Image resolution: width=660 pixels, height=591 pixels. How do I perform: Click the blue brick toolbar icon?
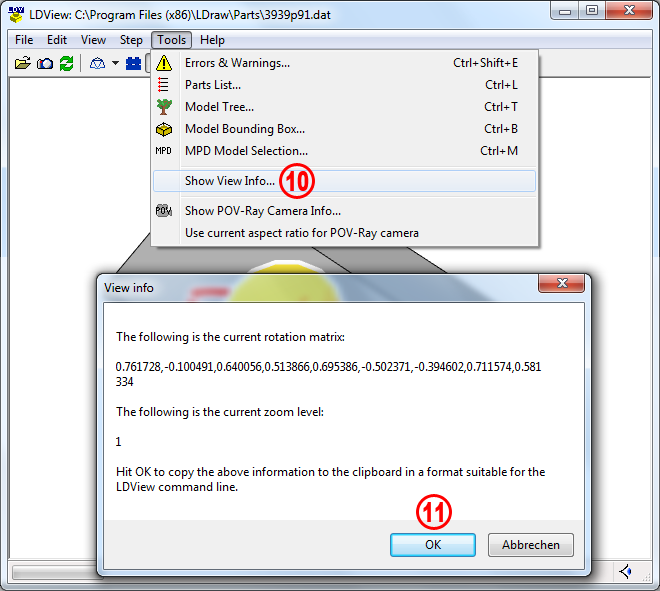134,64
